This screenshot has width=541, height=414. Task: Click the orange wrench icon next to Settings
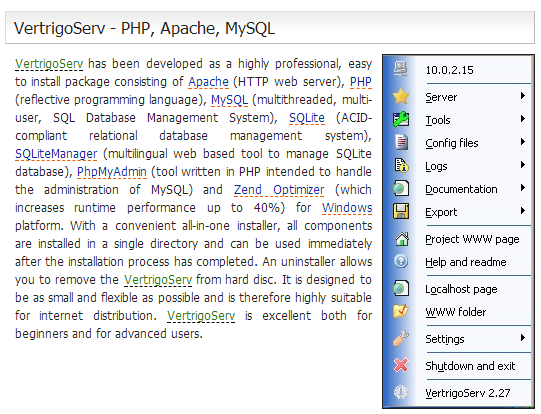(x=401, y=338)
